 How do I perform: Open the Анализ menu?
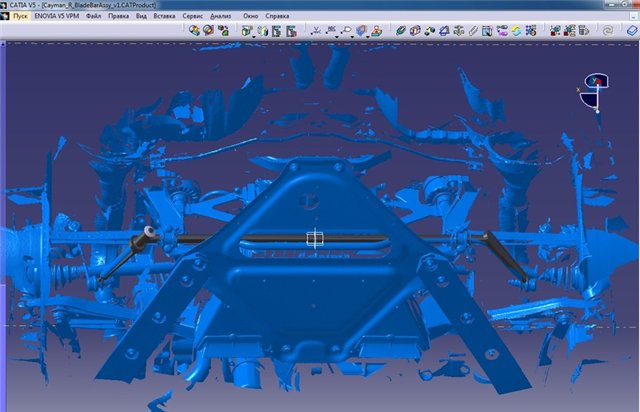point(222,17)
